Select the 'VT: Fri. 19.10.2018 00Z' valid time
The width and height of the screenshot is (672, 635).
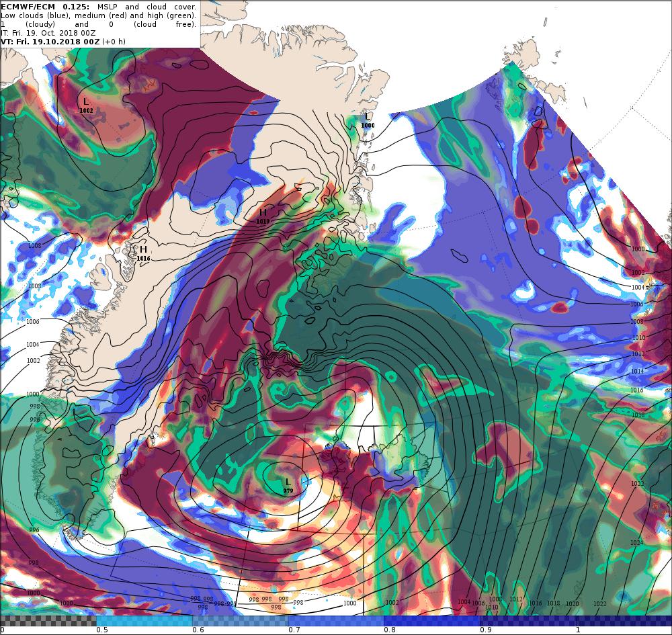point(50,42)
